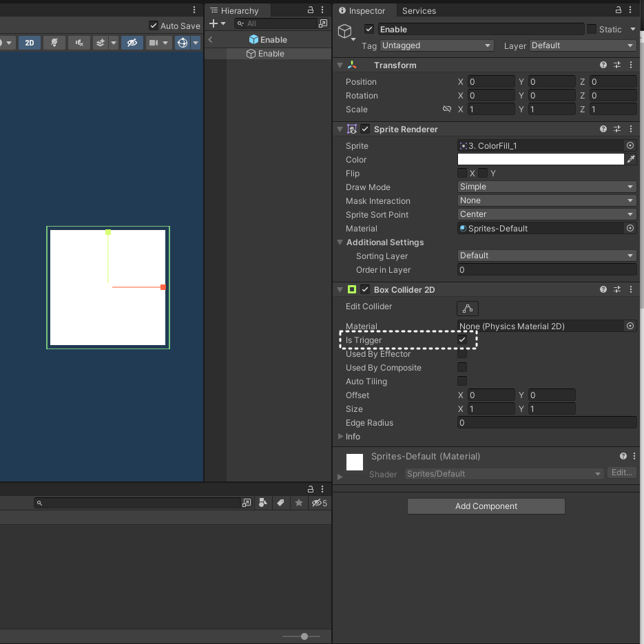Image resolution: width=644 pixels, height=644 pixels.
Task: Click the Edit Collider button
Action: [x=468, y=309]
